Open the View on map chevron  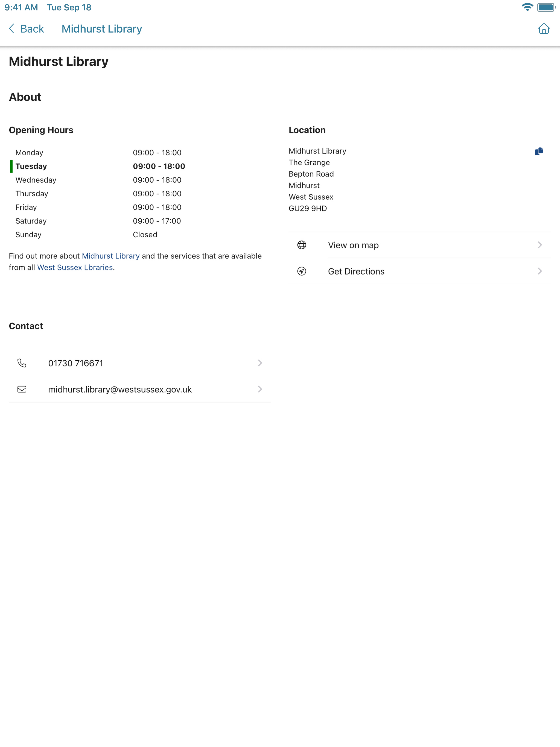540,245
